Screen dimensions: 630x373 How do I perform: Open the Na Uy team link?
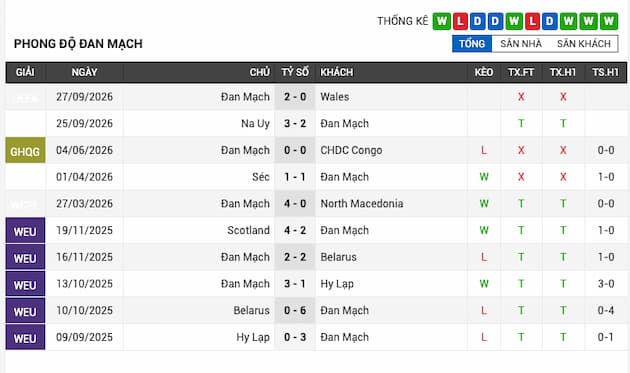[x=255, y=124]
